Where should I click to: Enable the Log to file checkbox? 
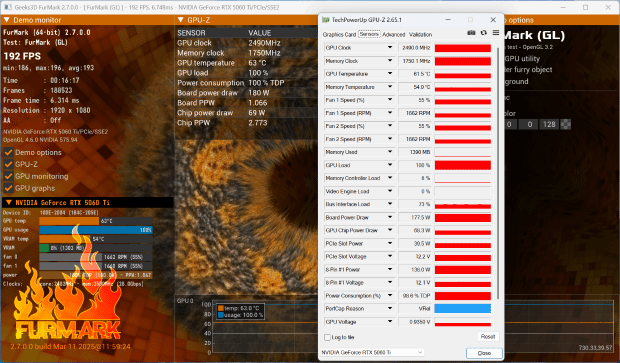pos(327,337)
